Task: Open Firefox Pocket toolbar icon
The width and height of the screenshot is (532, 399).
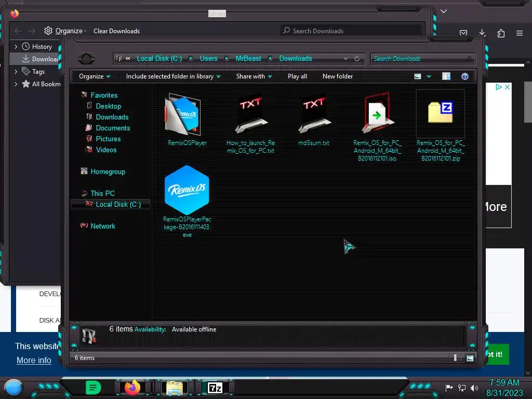Action: click(x=463, y=33)
